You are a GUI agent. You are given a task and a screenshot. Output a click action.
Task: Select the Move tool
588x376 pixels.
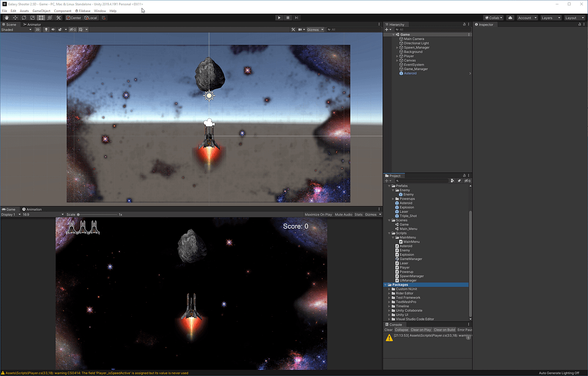click(x=15, y=18)
